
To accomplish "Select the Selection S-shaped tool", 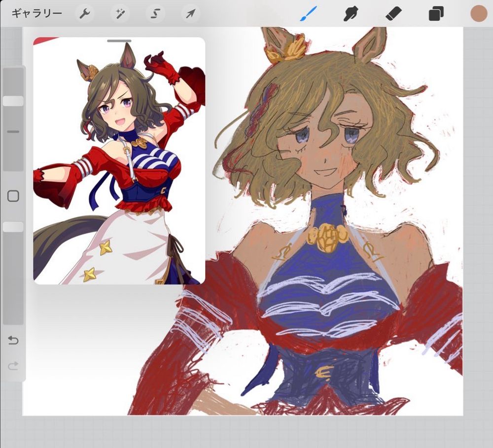I will 155,13.
